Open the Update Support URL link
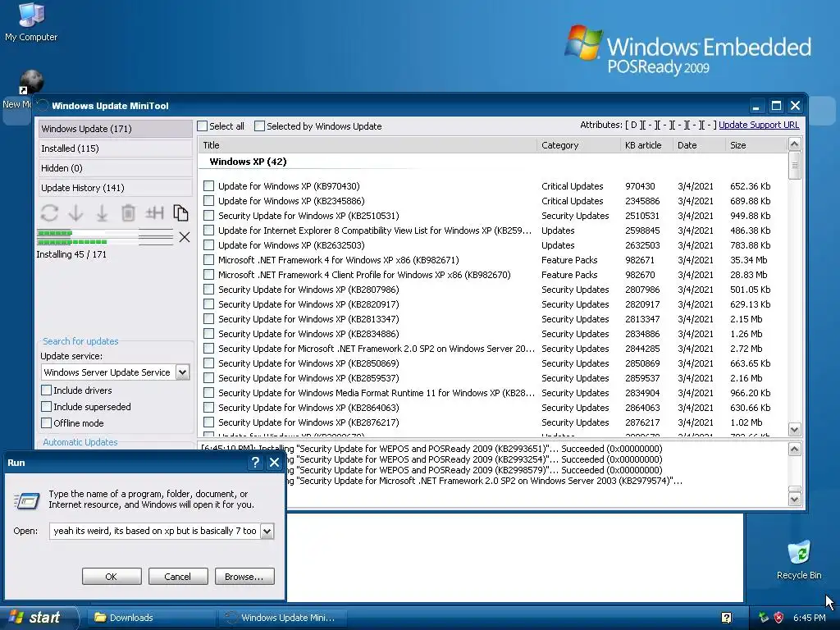 [x=759, y=125]
